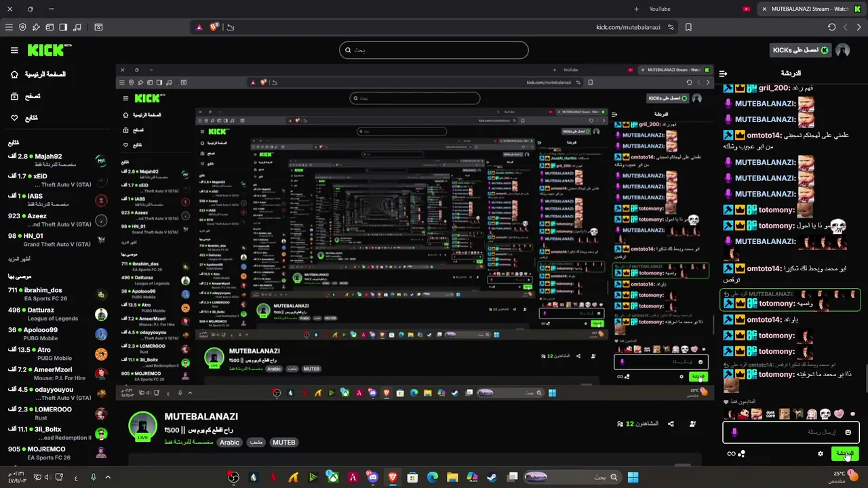This screenshot has width=868, height=488.
Task: Open الصفحة الرئيسية home in sidebar
Action: [x=39, y=75]
